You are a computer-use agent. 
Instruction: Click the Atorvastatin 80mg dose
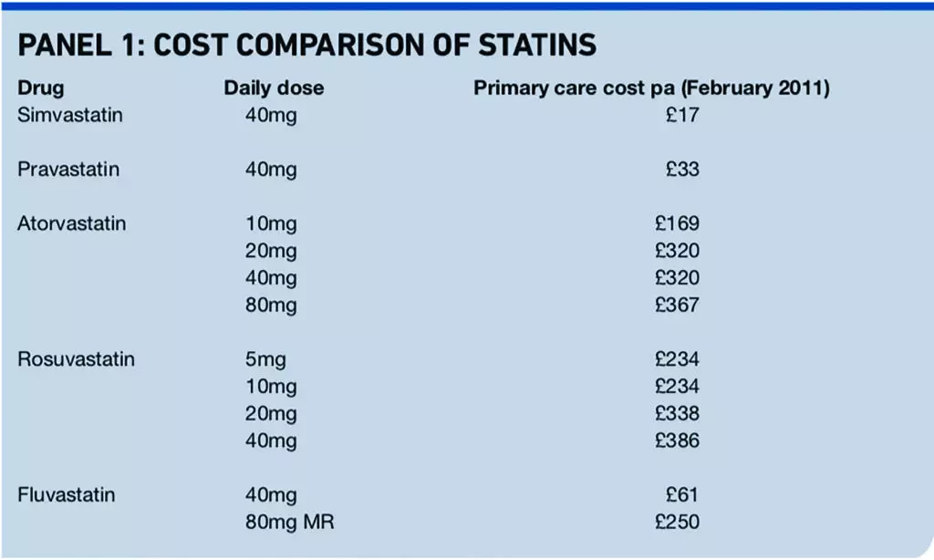click(271, 305)
